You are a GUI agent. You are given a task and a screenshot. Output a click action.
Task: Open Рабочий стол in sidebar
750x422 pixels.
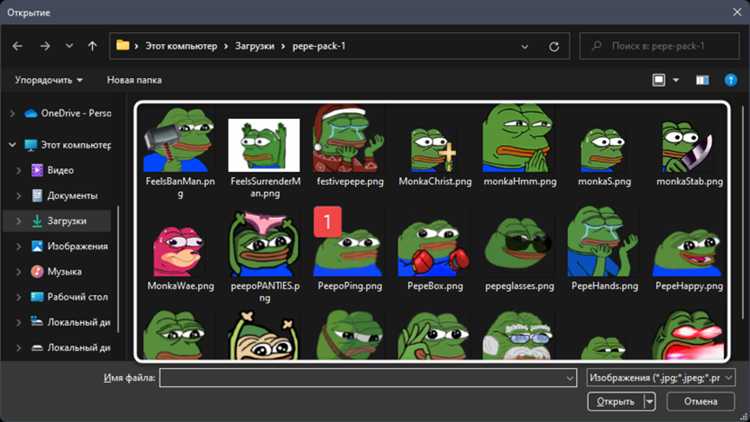69,297
